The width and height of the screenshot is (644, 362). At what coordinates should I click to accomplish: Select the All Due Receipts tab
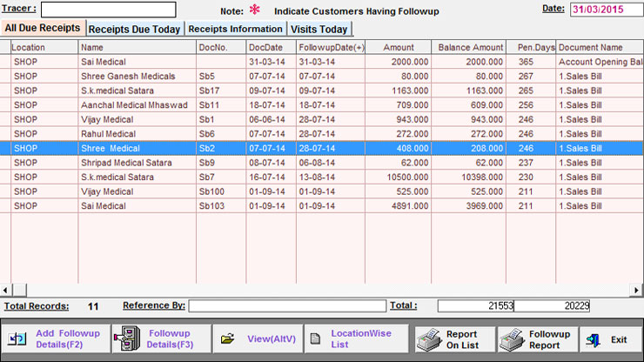click(43, 29)
